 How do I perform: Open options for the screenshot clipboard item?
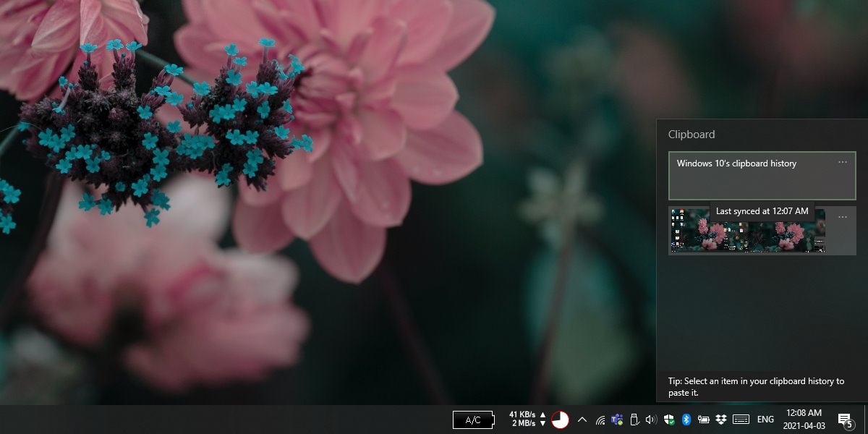[842, 217]
